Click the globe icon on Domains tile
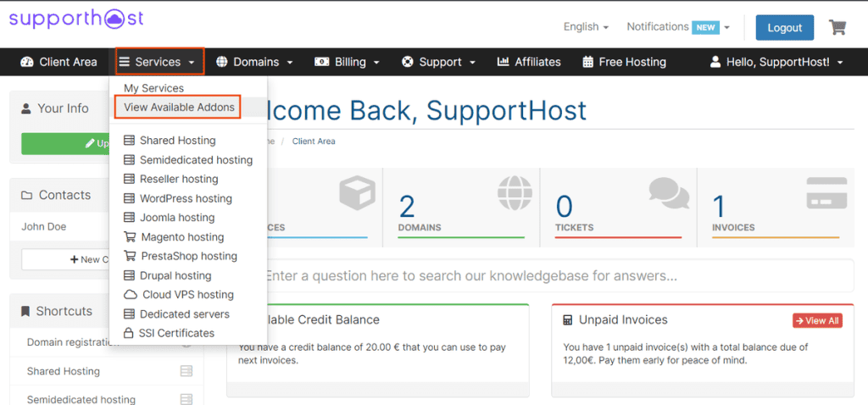Image resolution: width=868 pixels, height=405 pixels. tap(515, 194)
